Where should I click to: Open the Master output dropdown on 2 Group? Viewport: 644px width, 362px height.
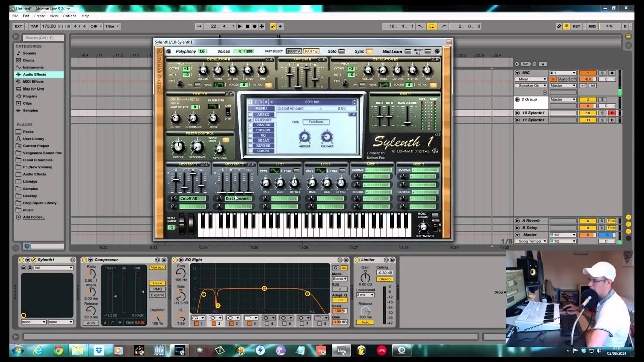[x=562, y=100]
